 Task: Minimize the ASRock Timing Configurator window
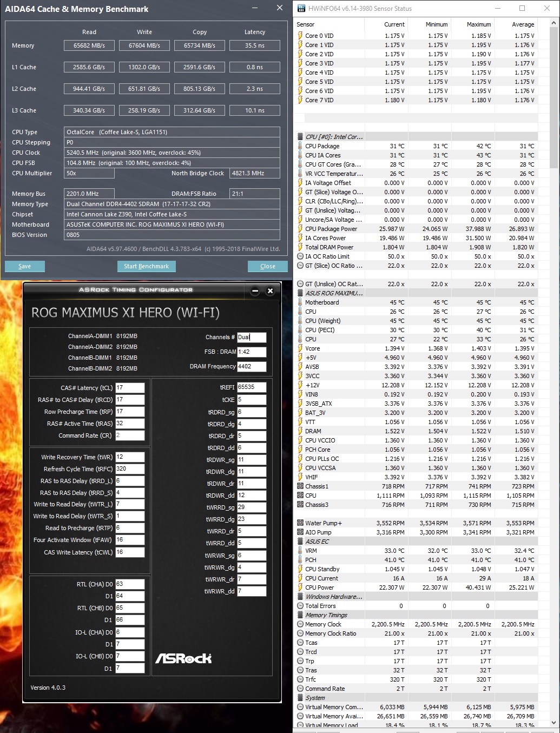(x=255, y=291)
